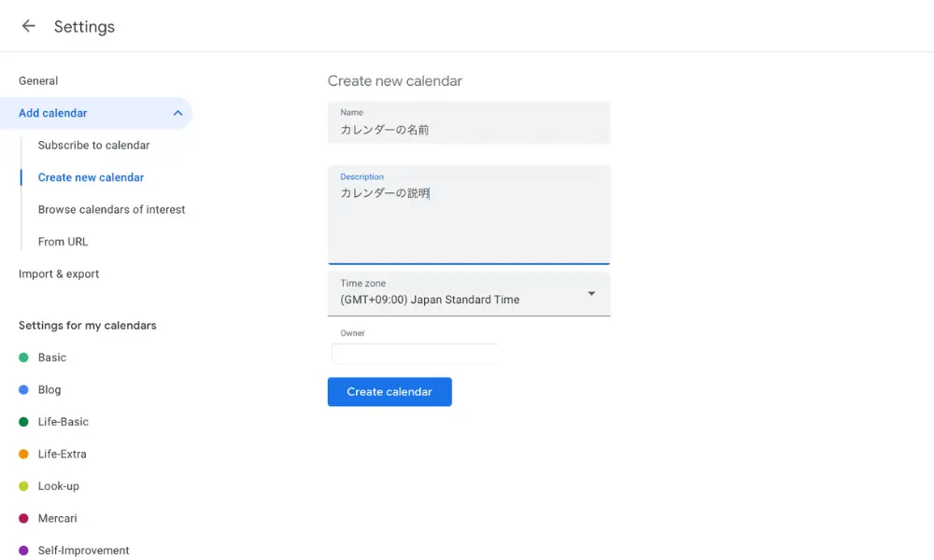934x560 pixels.
Task: Click the Create new calendar heading
Action: (x=395, y=81)
